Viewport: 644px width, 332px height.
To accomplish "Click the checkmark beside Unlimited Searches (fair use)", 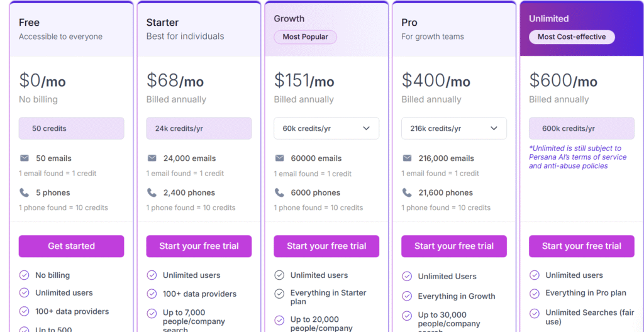I will [x=535, y=313].
